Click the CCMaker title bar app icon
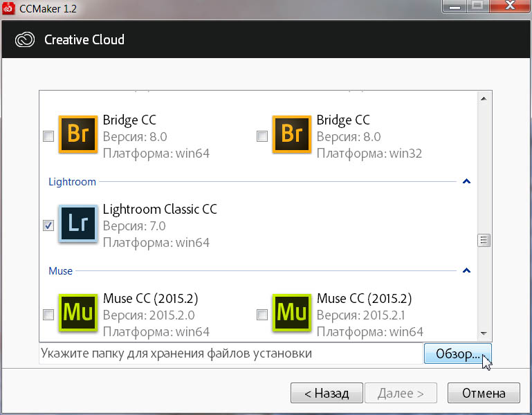Screen dimensions: 532x415 [x=8, y=8]
